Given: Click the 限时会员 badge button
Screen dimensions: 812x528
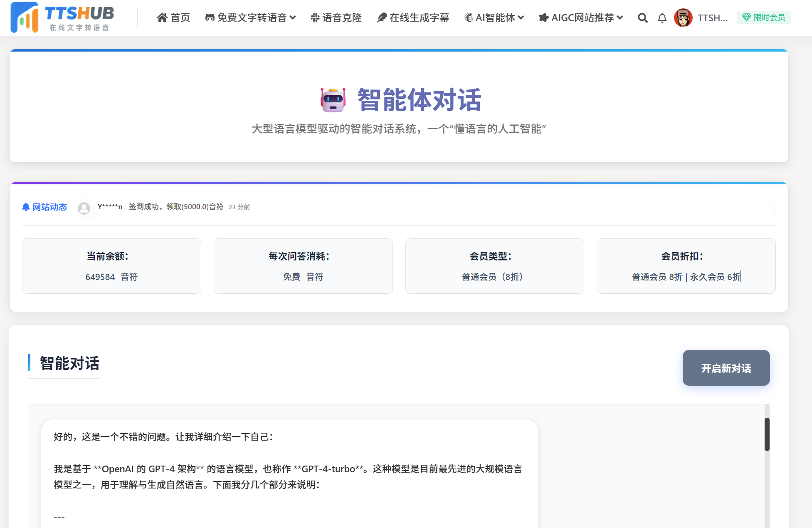Looking at the screenshot, I should [764, 17].
